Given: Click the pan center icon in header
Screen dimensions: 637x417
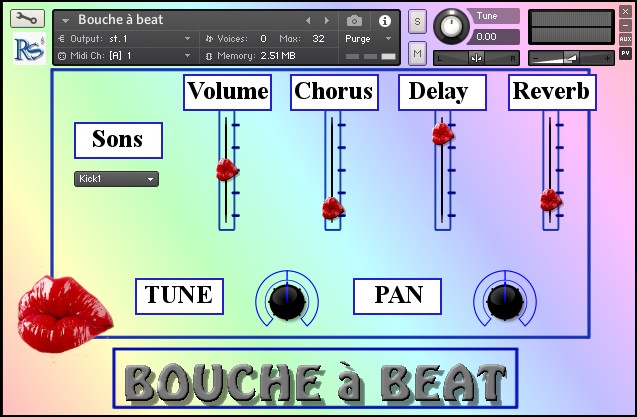Looking at the screenshot, I should (x=476, y=58).
